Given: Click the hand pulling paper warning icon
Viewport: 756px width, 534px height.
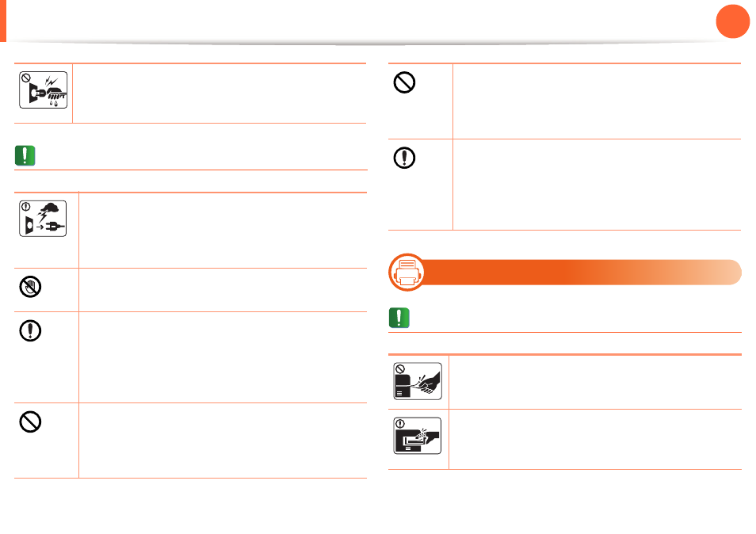Looking at the screenshot, I should 418,381.
